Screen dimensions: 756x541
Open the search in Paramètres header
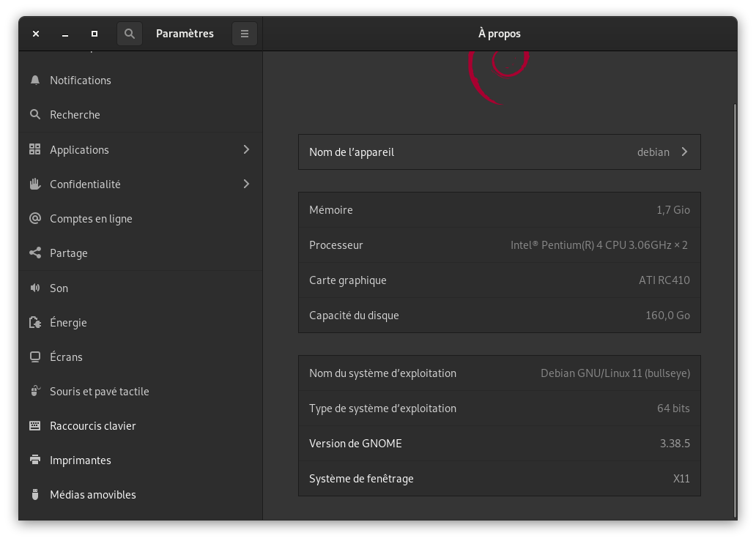(129, 34)
